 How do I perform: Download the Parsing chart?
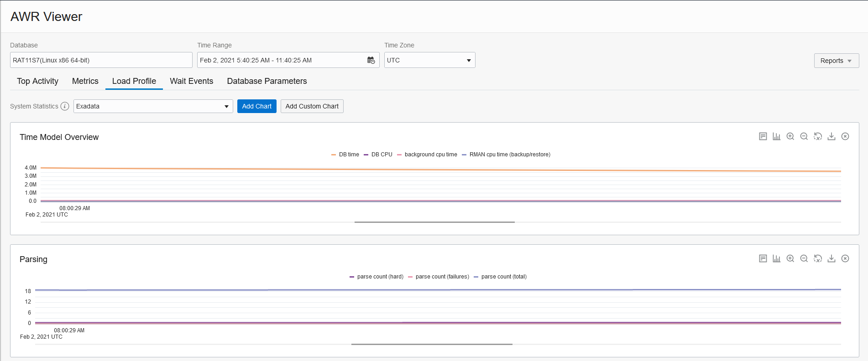[831, 258]
